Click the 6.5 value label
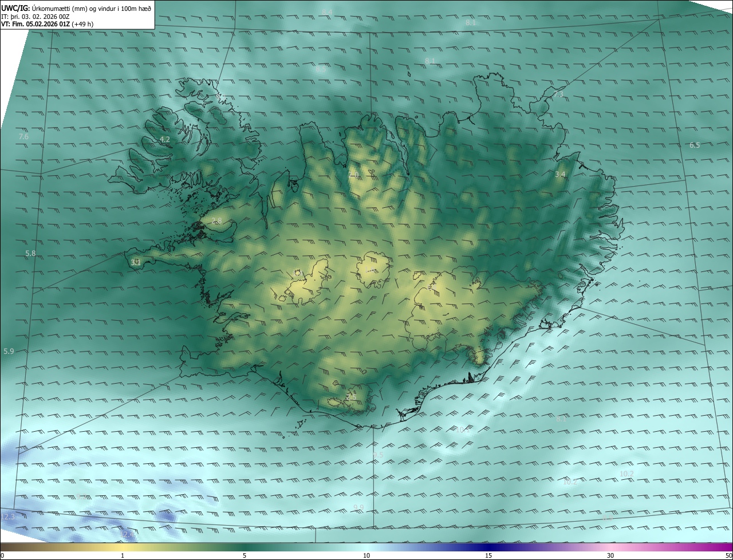Viewport: 733px width, 560px height. (x=695, y=145)
